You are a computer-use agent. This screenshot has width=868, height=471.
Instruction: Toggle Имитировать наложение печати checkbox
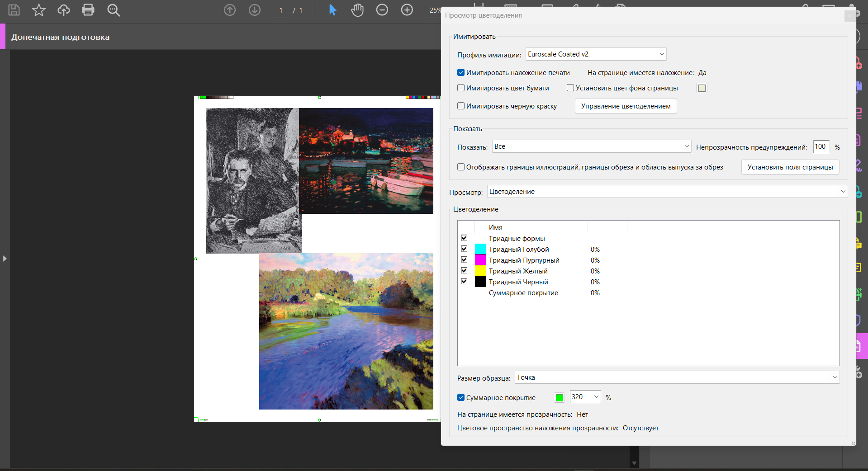461,73
